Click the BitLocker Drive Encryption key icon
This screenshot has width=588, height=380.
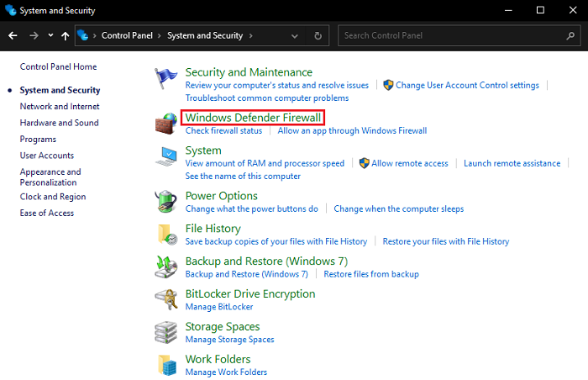click(165, 300)
